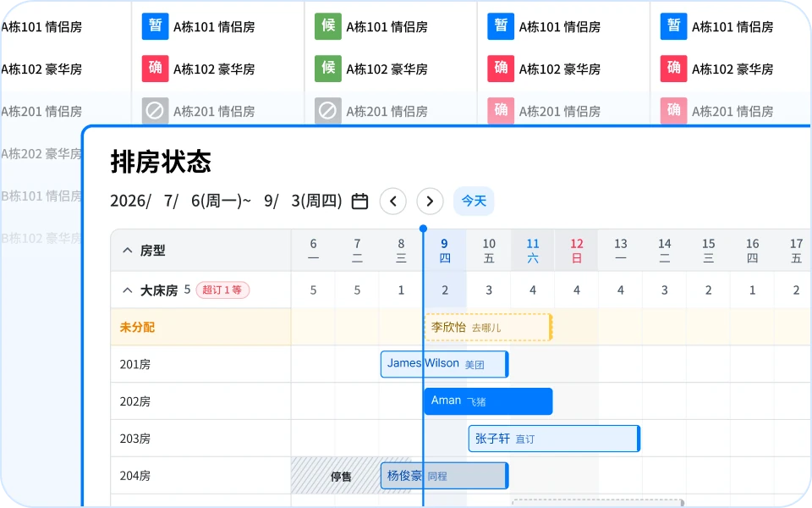Select the 202房 row label
This screenshot has width=812, height=508.
coord(135,401)
